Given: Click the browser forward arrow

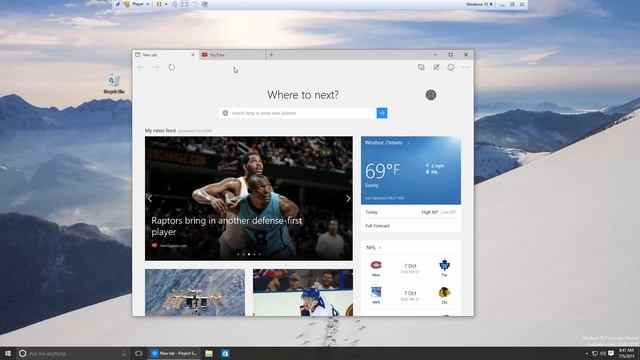Looking at the screenshot, I should (156, 67).
